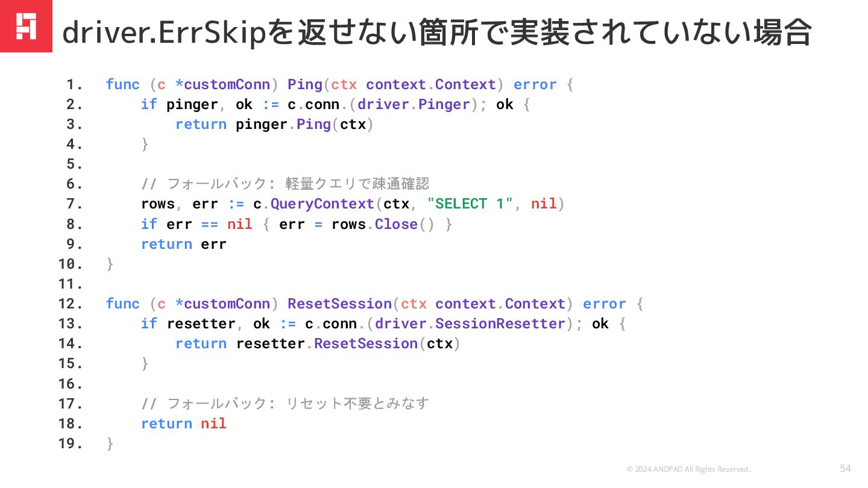Click the rows.Close() call on line 8
The image size is (868, 488).
point(383,224)
